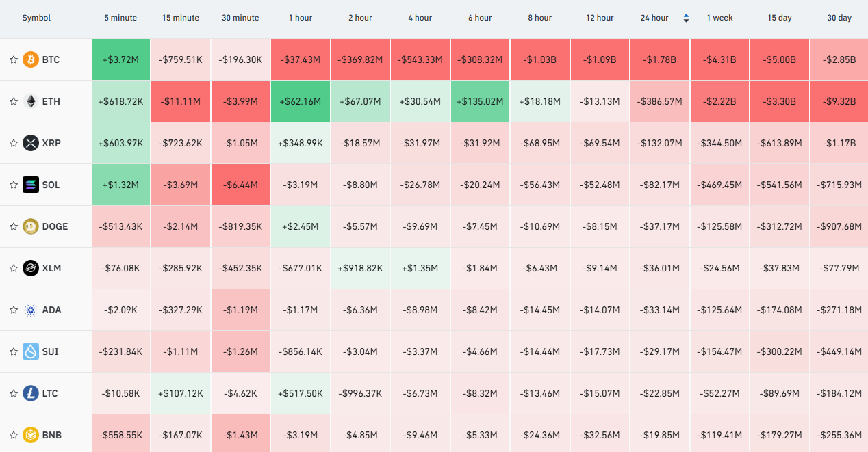Click the Stellar XLM icon
This screenshot has width=868, height=452.
31,268
